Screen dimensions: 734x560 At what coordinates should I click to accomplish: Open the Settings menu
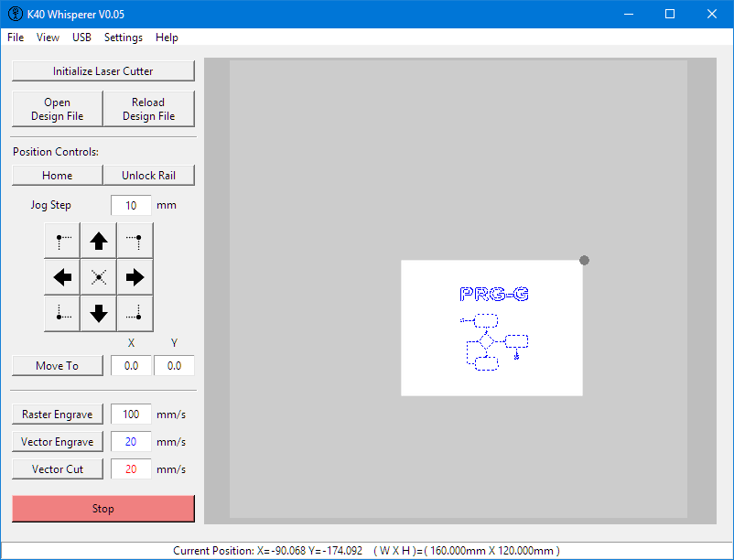[123, 38]
